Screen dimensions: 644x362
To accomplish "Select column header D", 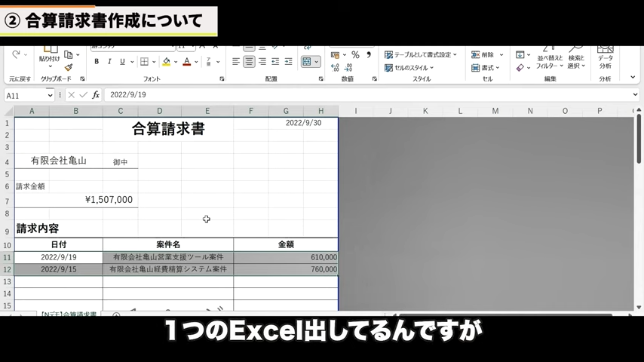I will pyautogui.click(x=160, y=111).
